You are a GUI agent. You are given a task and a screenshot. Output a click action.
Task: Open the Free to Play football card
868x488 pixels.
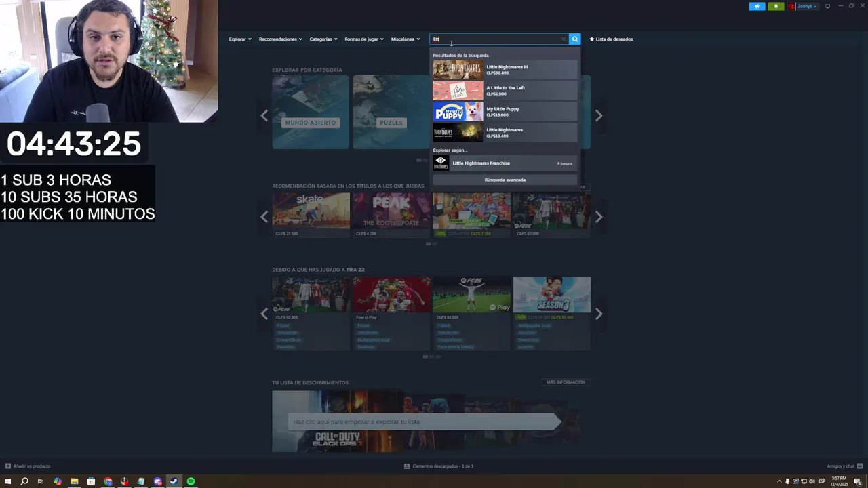pyautogui.click(x=391, y=313)
